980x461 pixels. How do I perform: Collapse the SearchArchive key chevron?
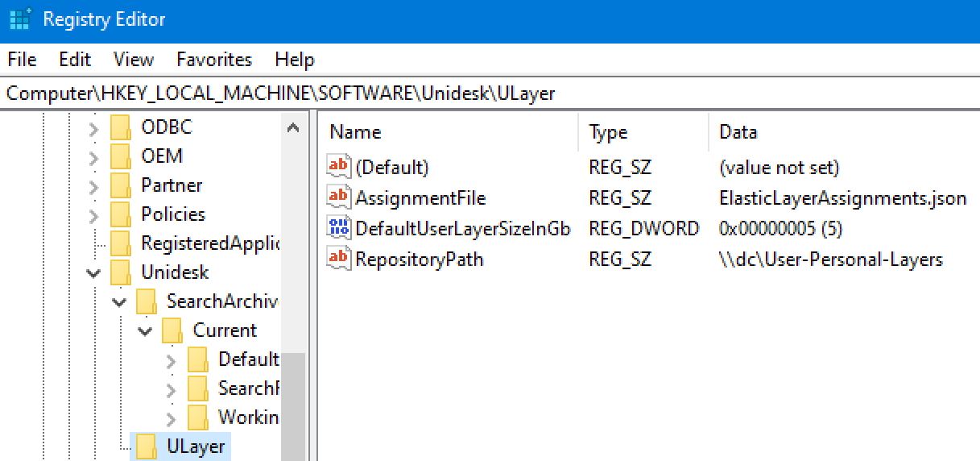point(120,301)
